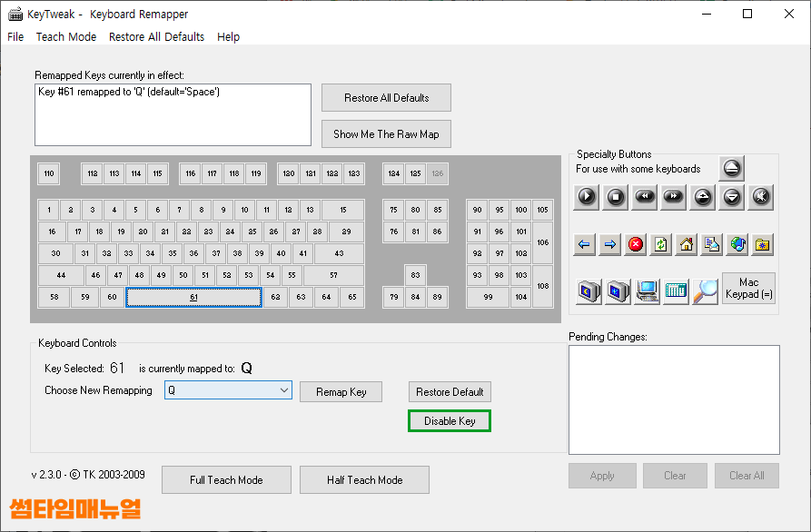
Task: Select the Previous Track specialty button
Action: coord(645,197)
